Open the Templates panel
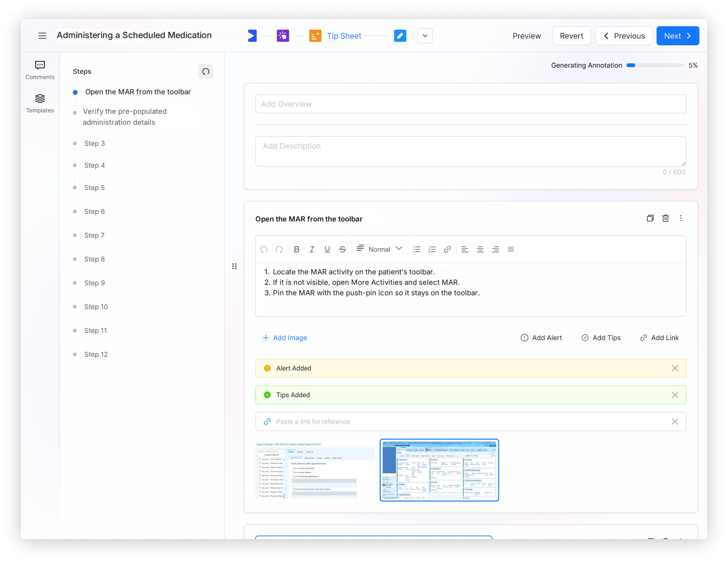The image size is (728, 562). [40, 103]
